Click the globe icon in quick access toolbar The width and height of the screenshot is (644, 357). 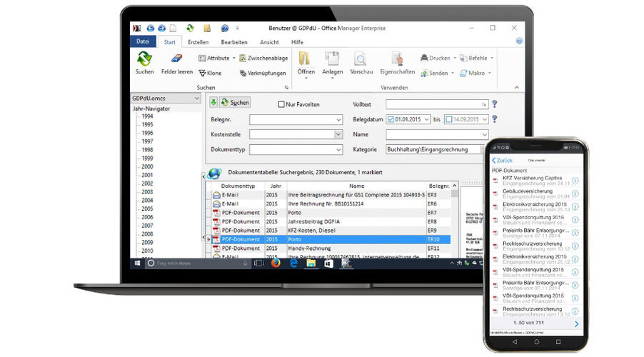225,29
